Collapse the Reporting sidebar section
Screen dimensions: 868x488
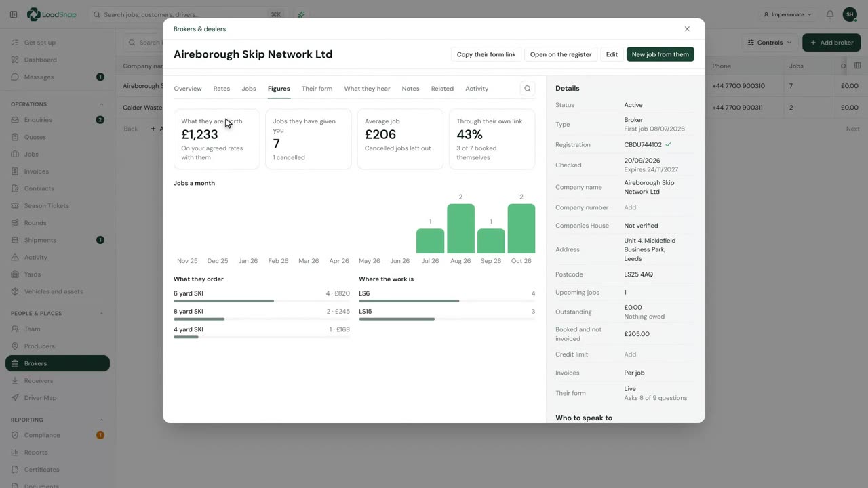pyautogui.click(x=102, y=420)
